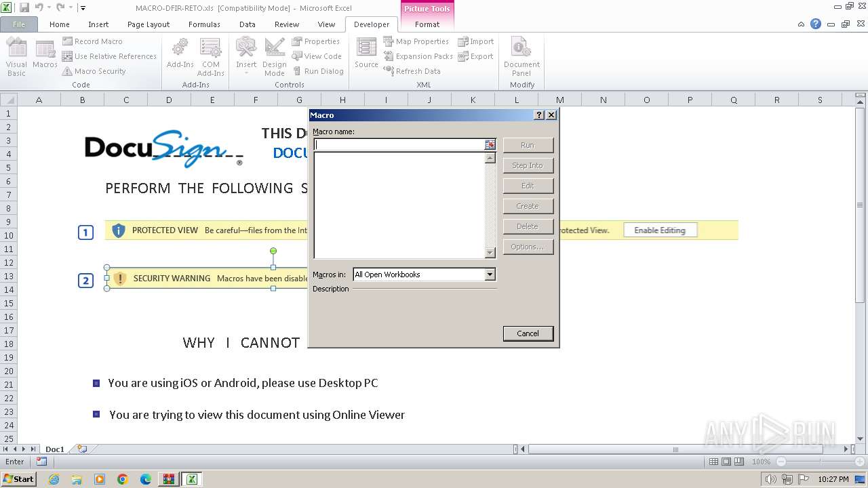Minimize the ribbon with the caret
Screen dimensions: 868x488
[802, 24]
